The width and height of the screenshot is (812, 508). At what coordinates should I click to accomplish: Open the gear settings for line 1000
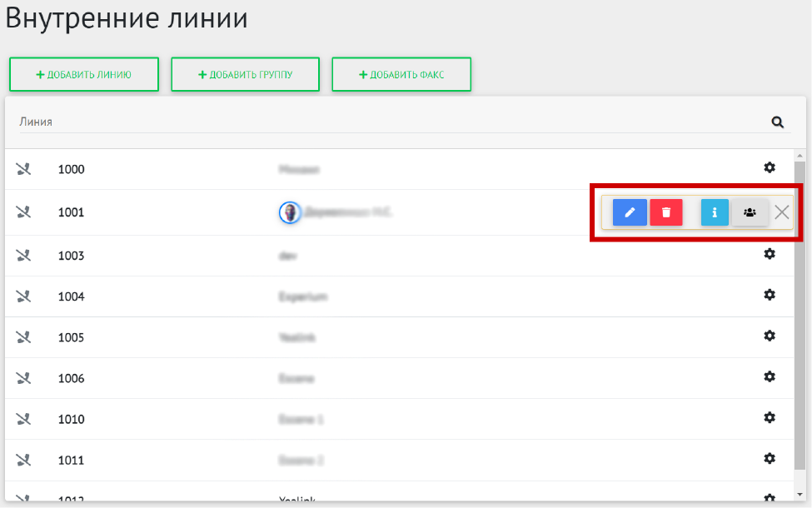(770, 167)
